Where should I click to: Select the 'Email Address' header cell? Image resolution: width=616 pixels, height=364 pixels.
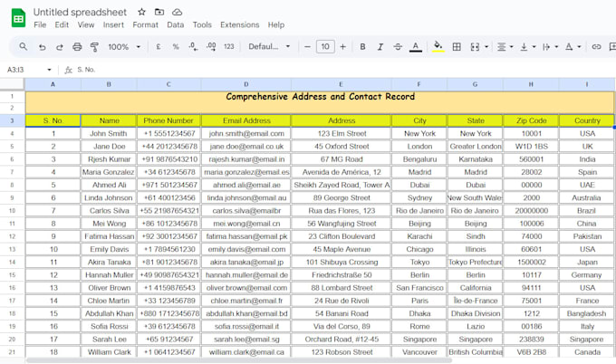click(x=246, y=120)
